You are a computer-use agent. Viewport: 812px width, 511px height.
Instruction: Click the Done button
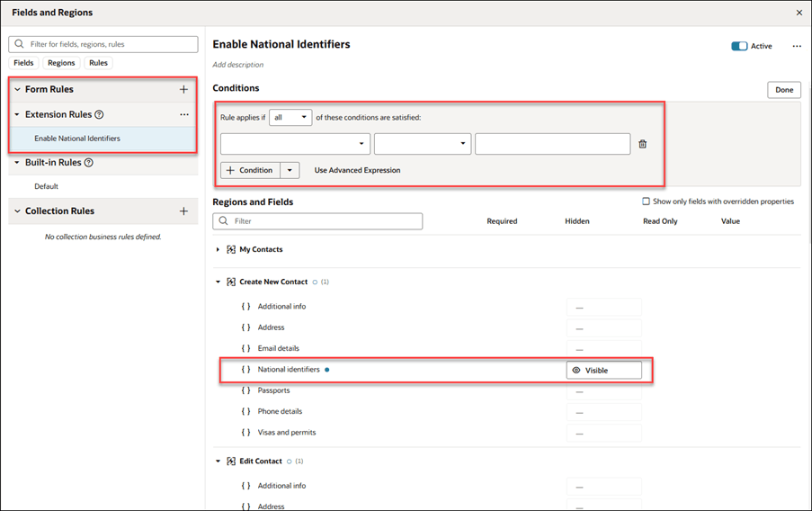(x=784, y=90)
